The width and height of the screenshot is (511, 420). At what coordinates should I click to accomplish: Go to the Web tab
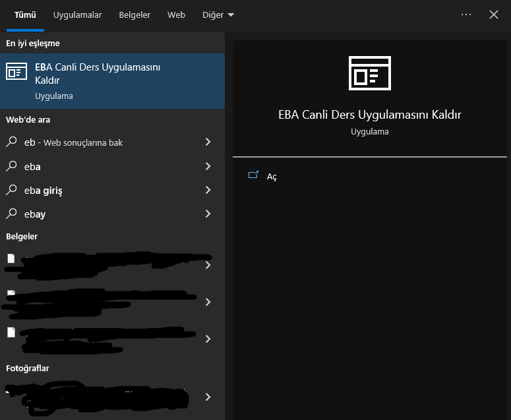coord(176,15)
